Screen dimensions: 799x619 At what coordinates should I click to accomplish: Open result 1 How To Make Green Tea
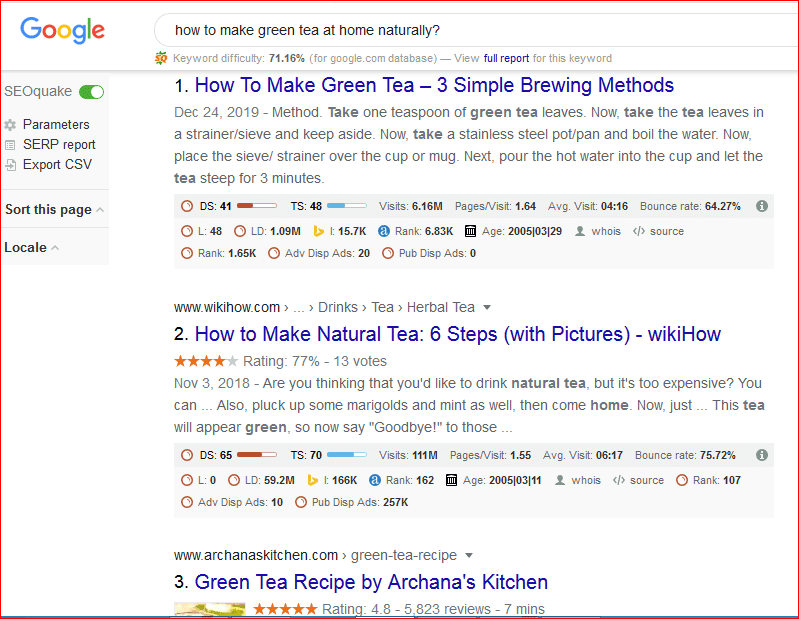434,85
